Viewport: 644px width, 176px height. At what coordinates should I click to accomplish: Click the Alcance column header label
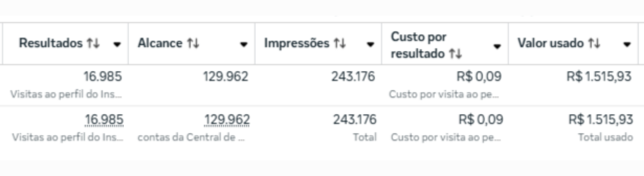[160, 43]
